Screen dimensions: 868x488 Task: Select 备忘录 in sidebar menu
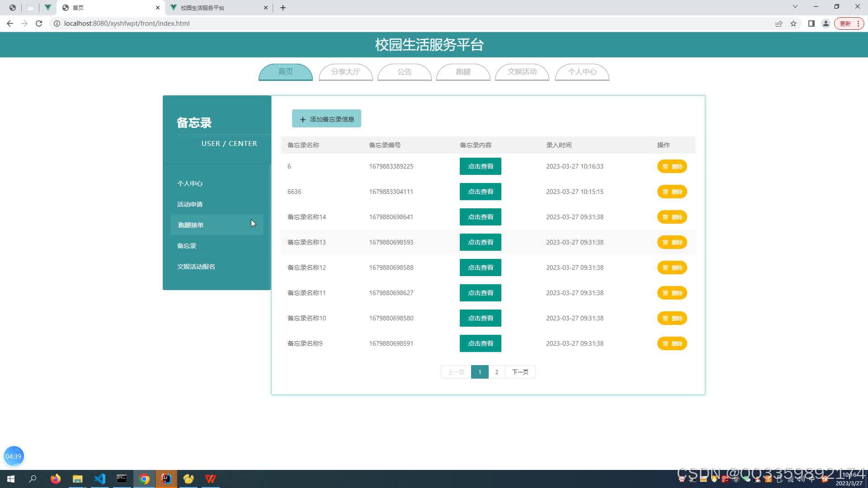217,246
